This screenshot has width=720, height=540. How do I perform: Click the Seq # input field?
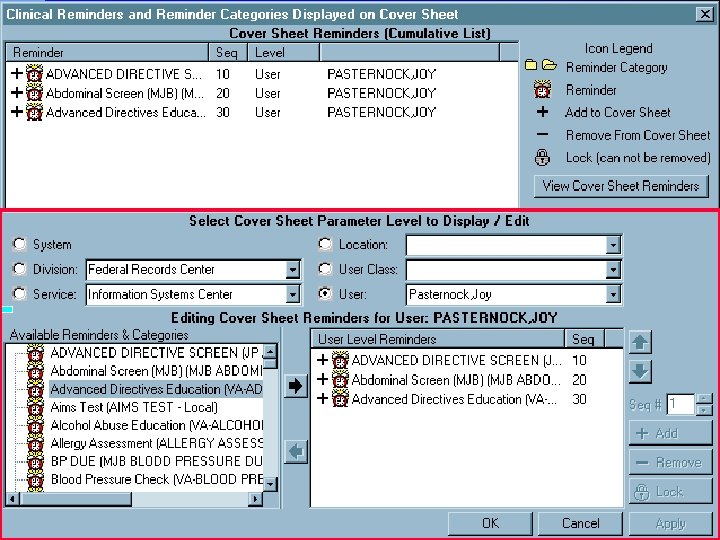pos(681,405)
